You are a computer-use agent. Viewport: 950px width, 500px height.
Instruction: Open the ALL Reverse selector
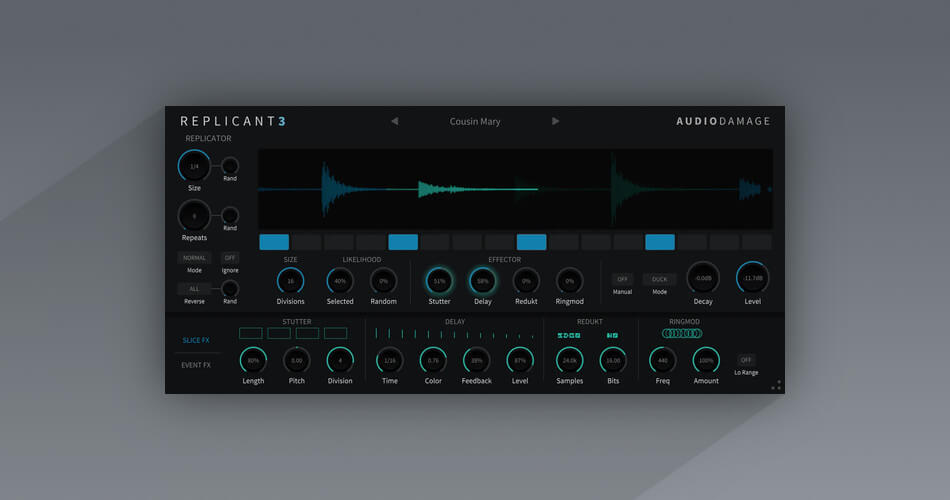(194, 288)
